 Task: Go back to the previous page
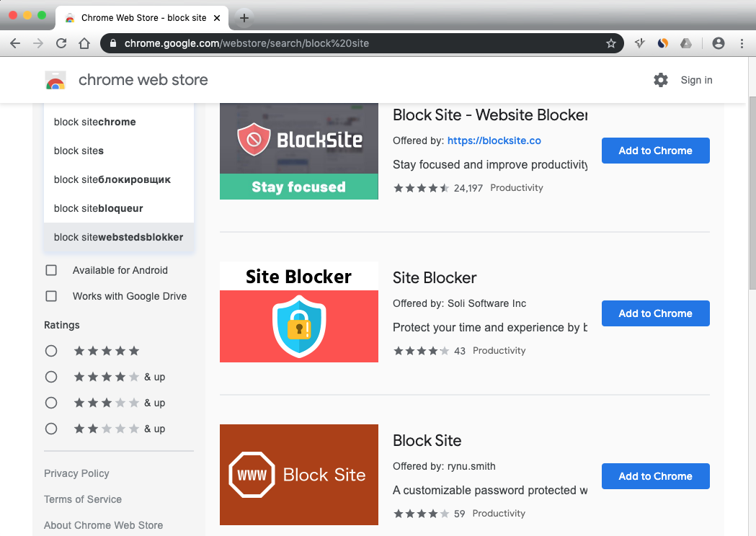point(15,43)
